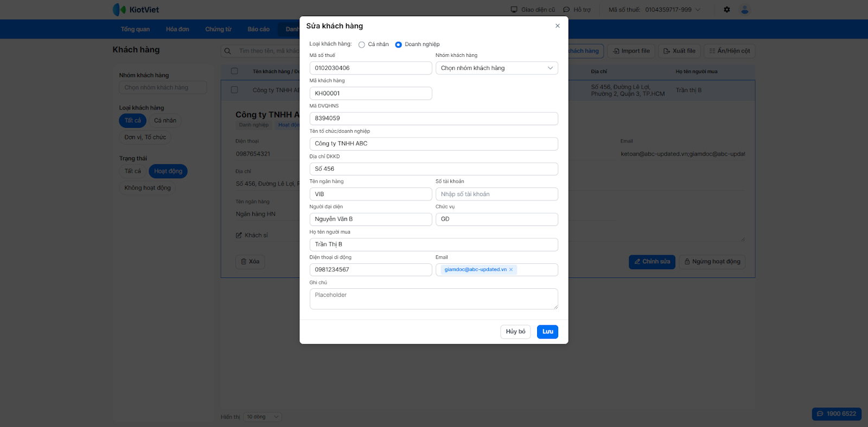The image size is (868, 427).
Task: Open the Chứng từ menu
Action: (218, 29)
